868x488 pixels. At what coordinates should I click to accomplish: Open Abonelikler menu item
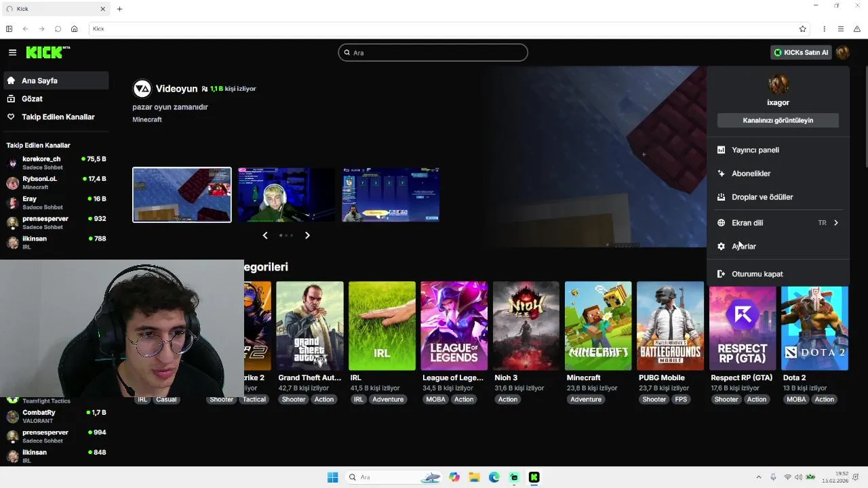778,174
